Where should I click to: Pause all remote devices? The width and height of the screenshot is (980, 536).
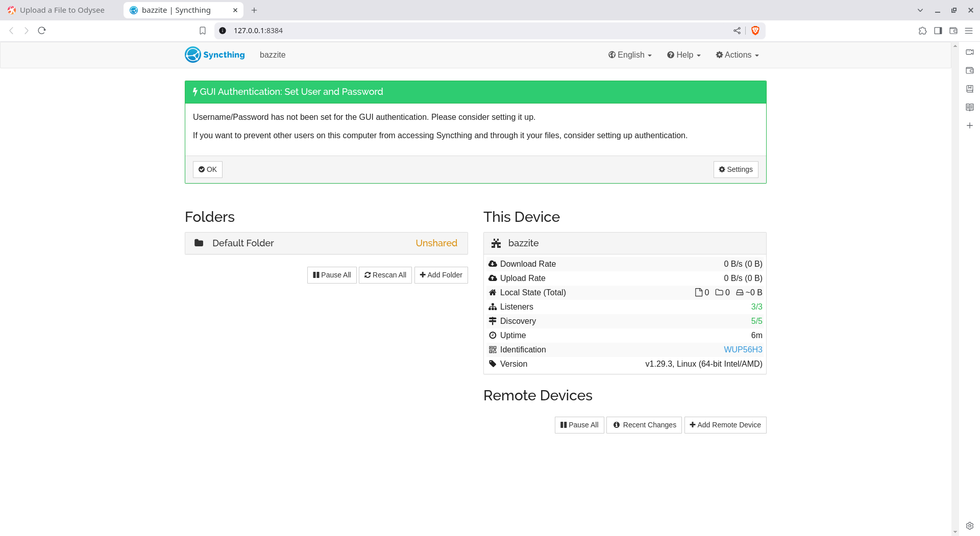(x=579, y=425)
